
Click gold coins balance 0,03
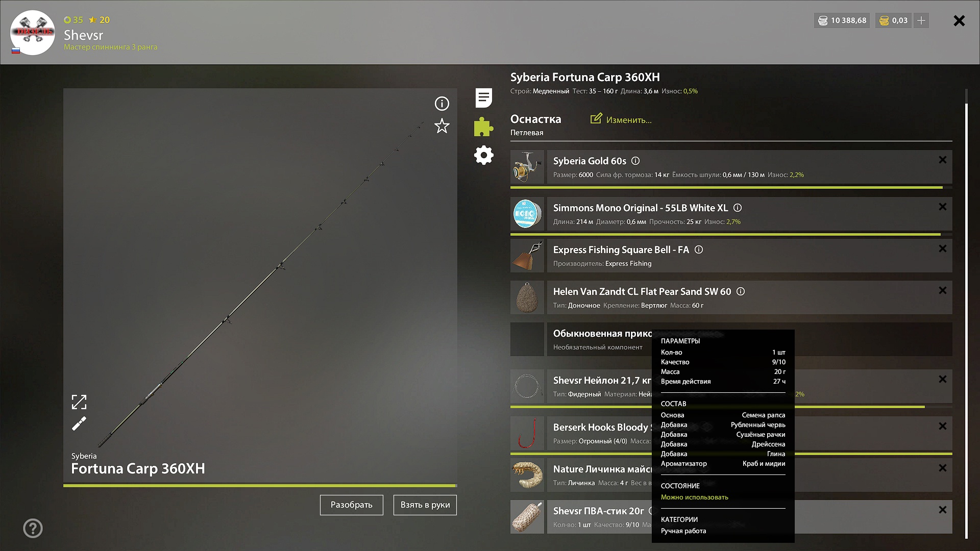(x=894, y=20)
